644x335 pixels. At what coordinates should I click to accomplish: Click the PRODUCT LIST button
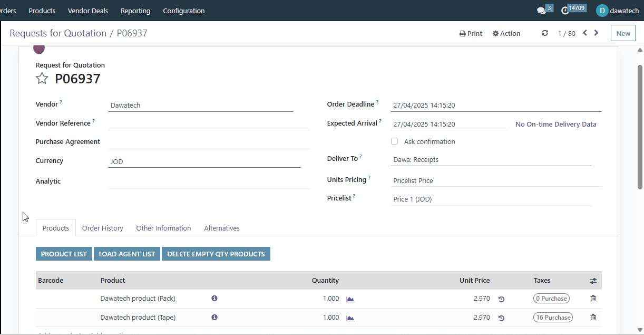pyautogui.click(x=64, y=254)
